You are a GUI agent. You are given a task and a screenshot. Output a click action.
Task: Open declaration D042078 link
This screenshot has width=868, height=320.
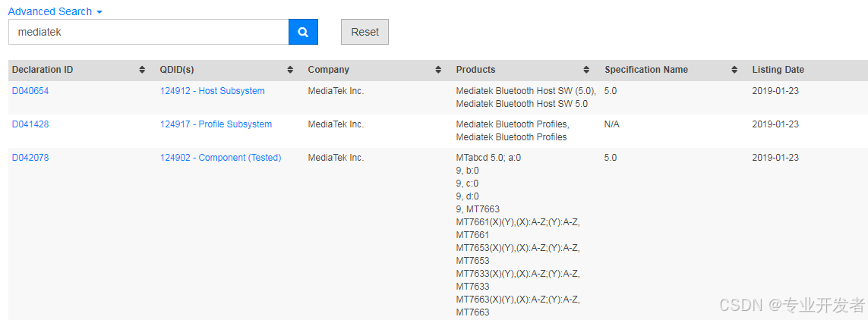[x=30, y=158]
